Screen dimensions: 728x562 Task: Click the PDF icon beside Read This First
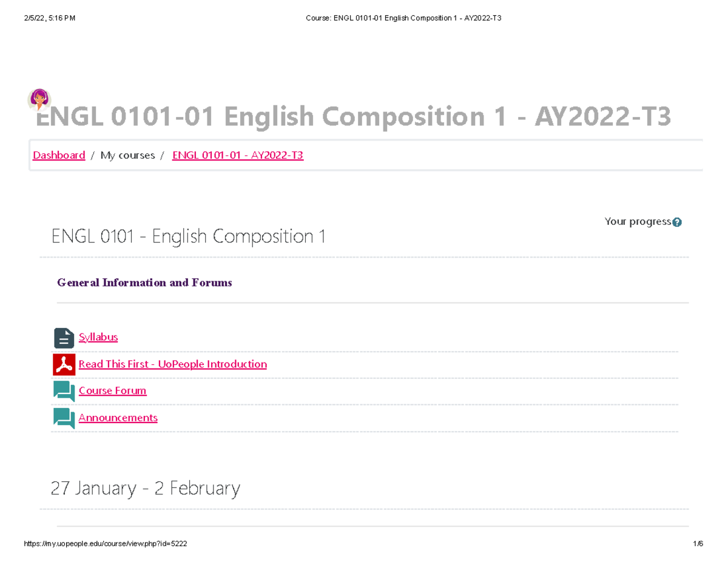point(64,364)
